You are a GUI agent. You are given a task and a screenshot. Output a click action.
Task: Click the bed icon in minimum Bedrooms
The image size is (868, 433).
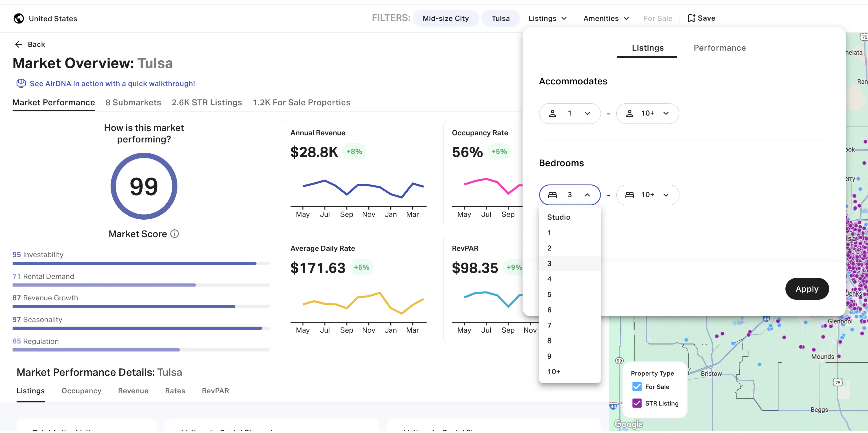(552, 195)
